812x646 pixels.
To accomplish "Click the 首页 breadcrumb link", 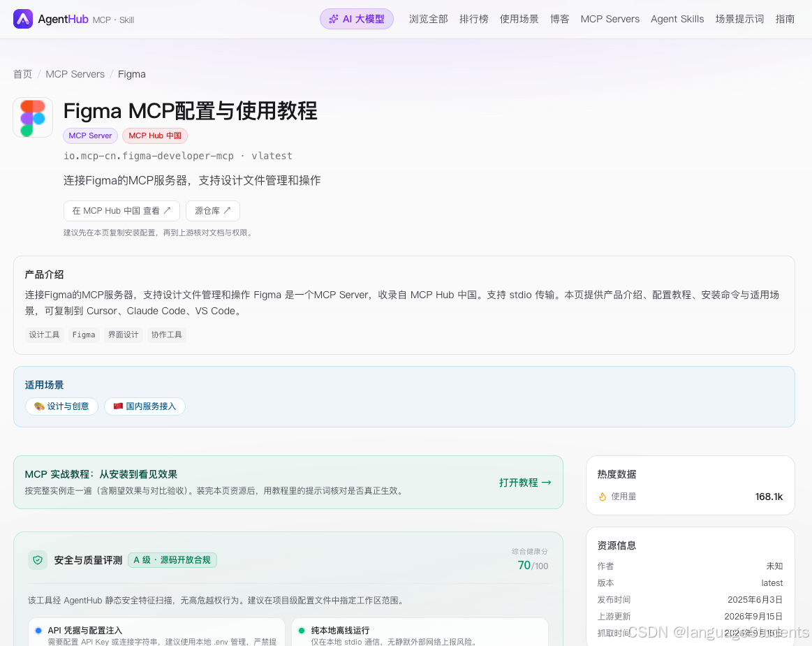I will [x=22, y=74].
